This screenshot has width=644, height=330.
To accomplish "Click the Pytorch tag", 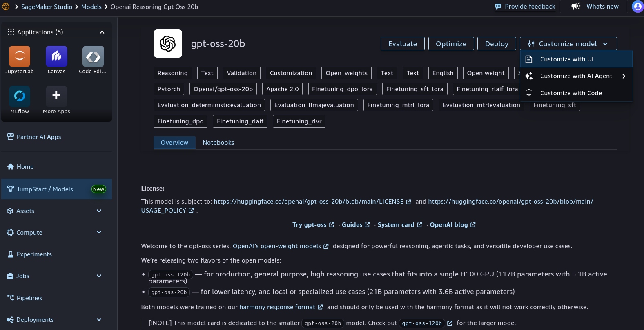I will pyautogui.click(x=169, y=89).
